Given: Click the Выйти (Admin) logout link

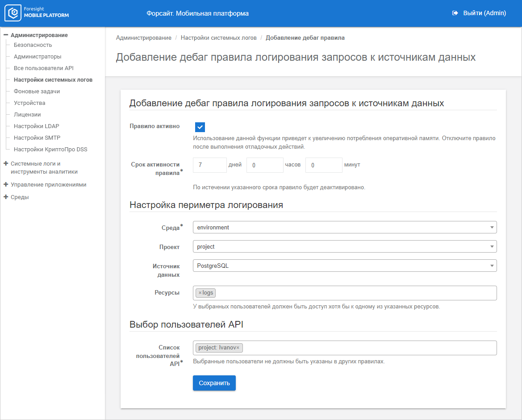Looking at the screenshot, I should pyautogui.click(x=484, y=13).
